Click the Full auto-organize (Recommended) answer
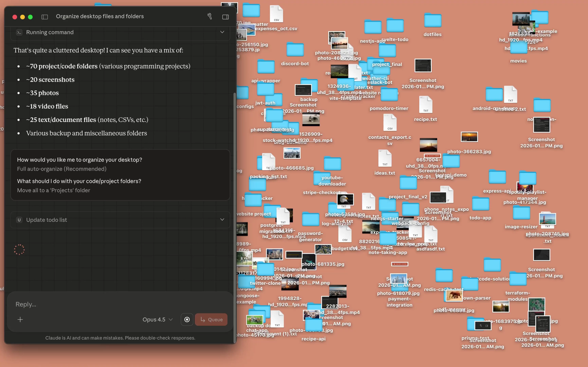This screenshot has width=588, height=367. pos(62,169)
